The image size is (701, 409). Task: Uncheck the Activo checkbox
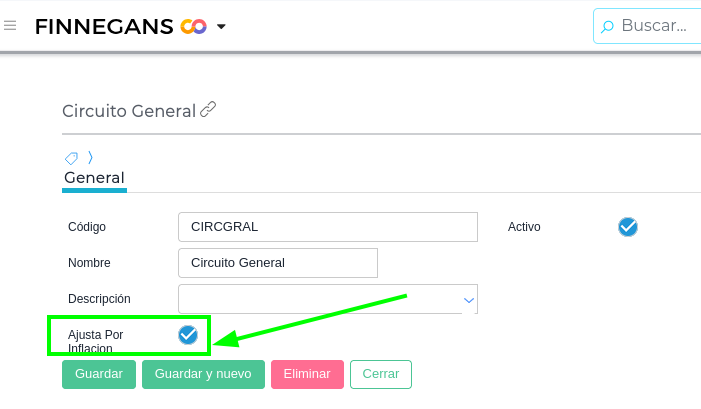coord(628,227)
